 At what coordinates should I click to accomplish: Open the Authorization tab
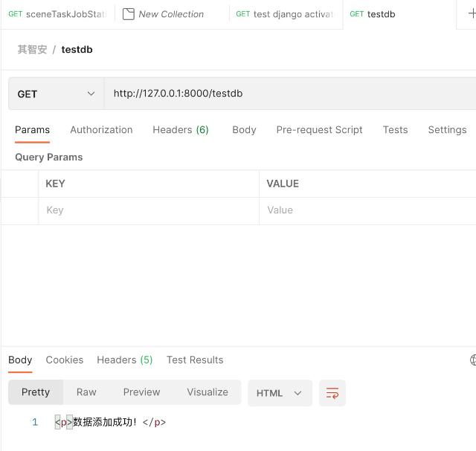pyautogui.click(x=101, y=130)
